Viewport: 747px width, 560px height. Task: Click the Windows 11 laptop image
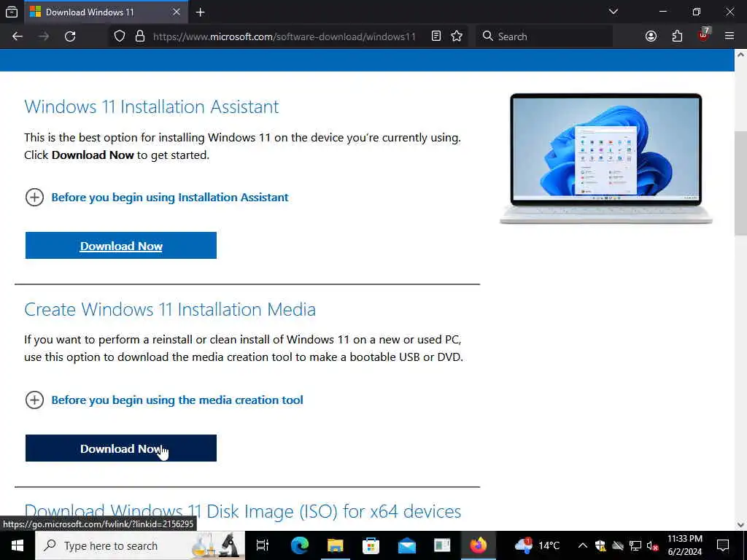pos(605,158)
